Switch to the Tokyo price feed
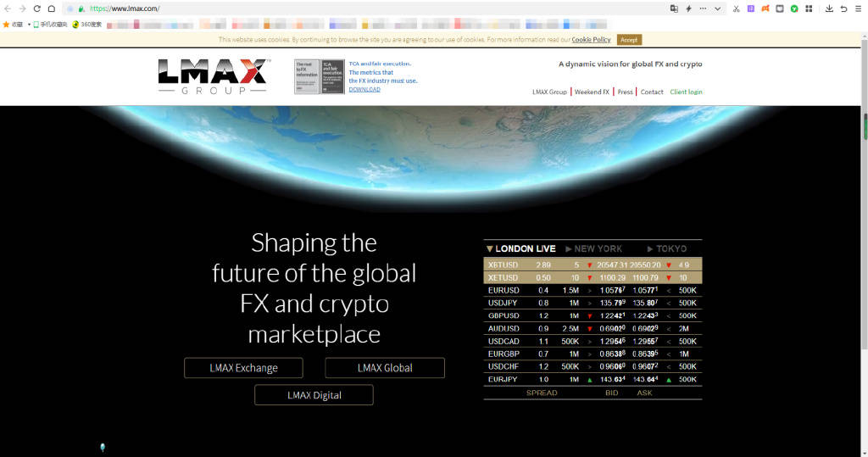Image resolution: width=868 pixels, height=457 pixels. coord(666,248)
